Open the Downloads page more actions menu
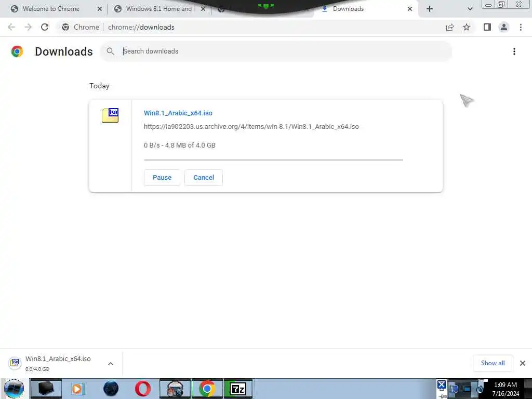This screenshot has width=532, height=399. pos(514,51)
